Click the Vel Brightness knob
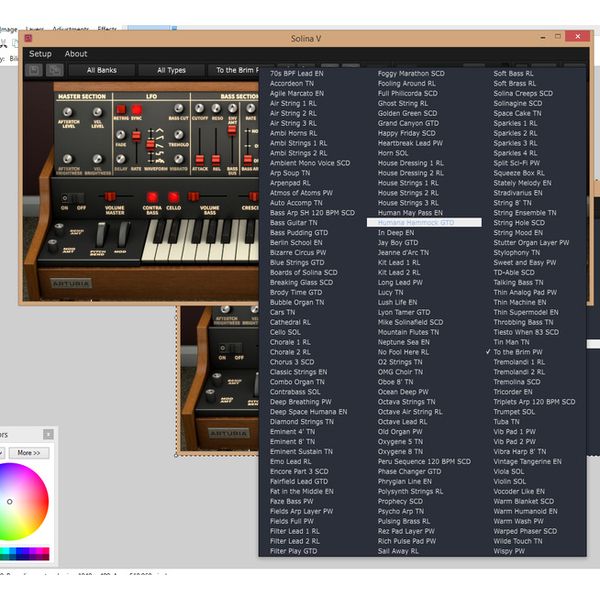 coord(98,159)
